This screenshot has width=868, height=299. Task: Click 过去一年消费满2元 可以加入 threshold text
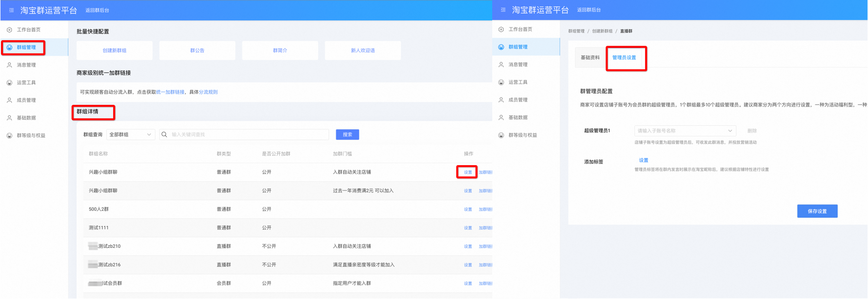363,191
